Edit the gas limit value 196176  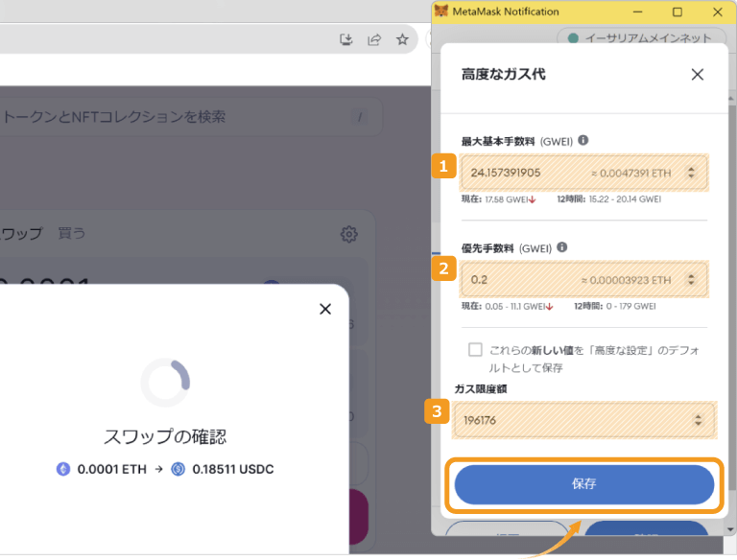(x=583, y=420)
